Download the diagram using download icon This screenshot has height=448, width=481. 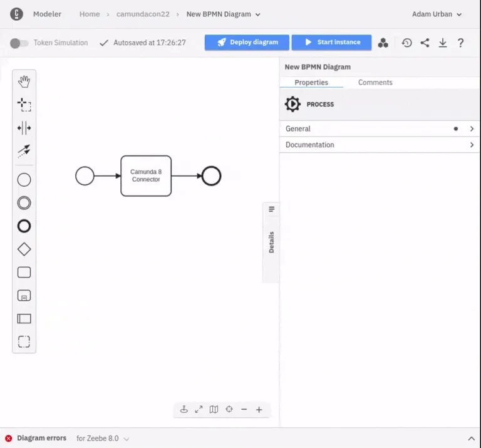[443, 43]
